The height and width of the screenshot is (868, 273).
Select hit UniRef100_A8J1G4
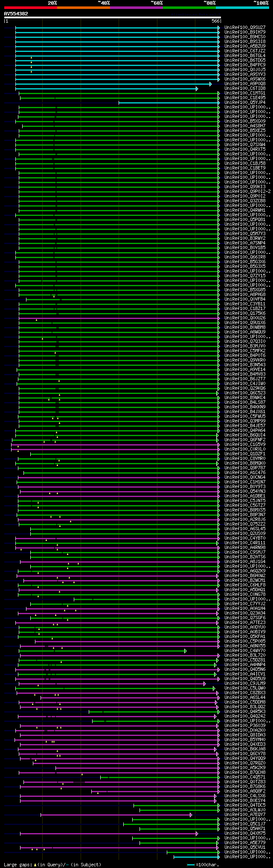click(245, 561)
